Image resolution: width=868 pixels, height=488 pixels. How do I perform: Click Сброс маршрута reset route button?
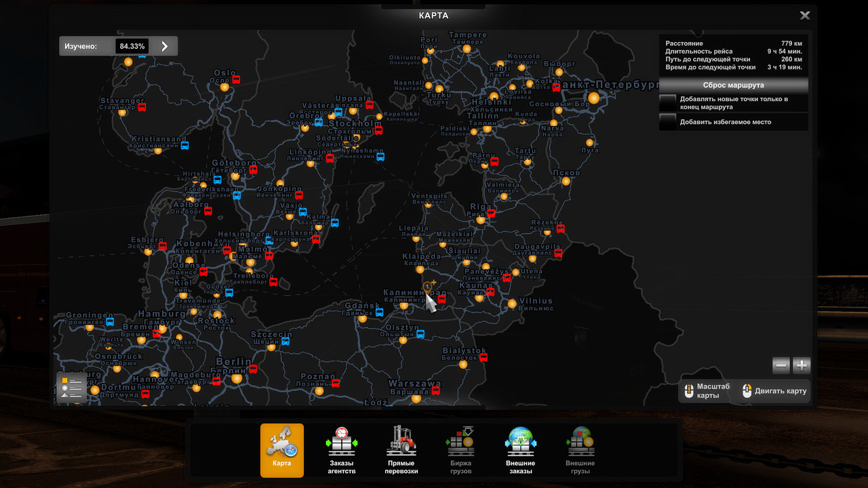[x=734, y=85]
